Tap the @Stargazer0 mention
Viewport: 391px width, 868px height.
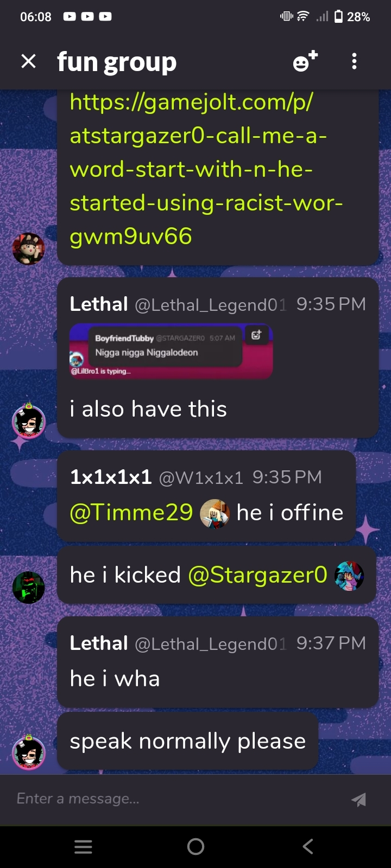(x=257, y=575)
